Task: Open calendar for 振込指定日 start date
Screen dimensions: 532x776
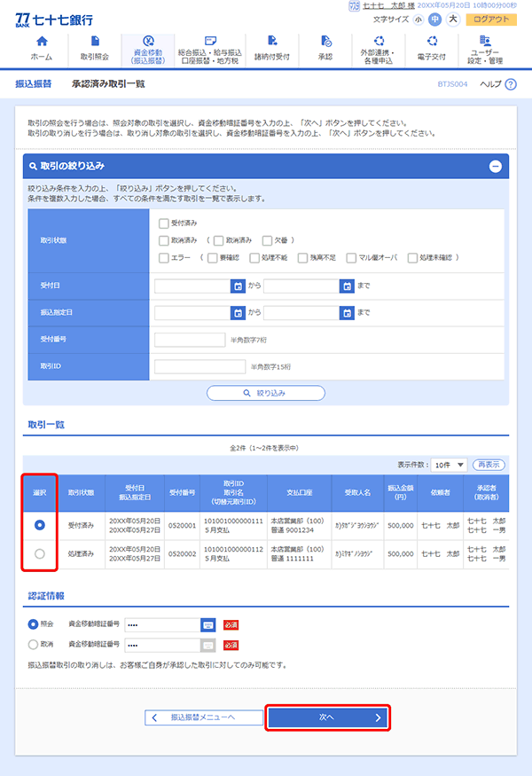Action: click(238, 313)
